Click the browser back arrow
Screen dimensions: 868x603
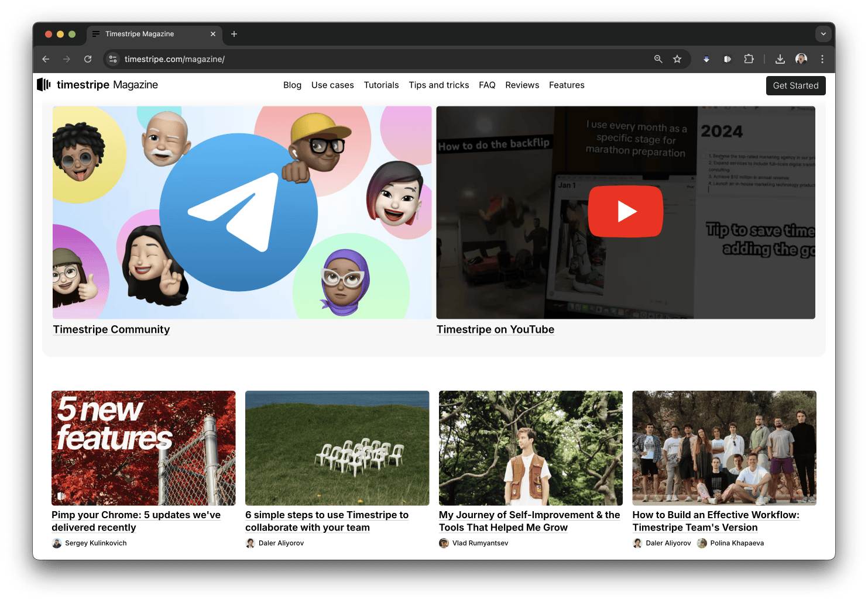[46, 59]
